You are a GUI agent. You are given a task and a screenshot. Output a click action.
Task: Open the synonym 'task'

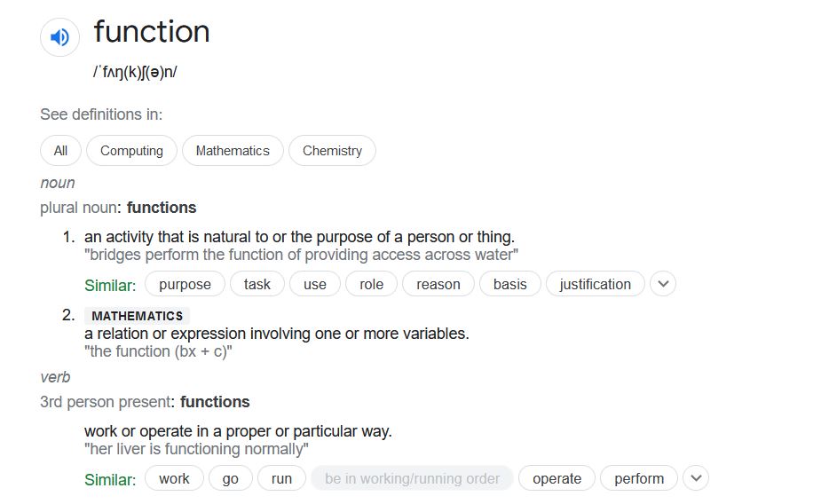257,284
